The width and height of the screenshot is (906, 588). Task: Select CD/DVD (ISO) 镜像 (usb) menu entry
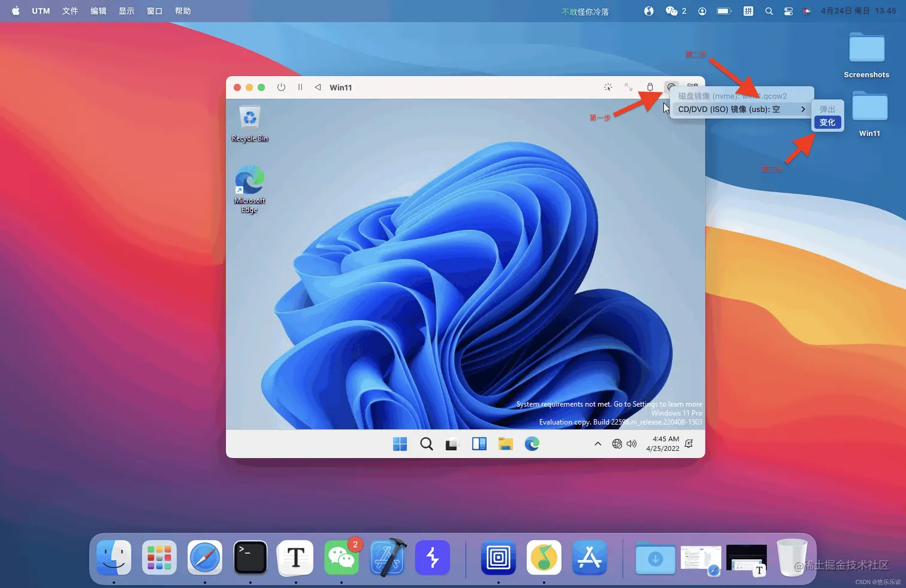tap(742, 109)
